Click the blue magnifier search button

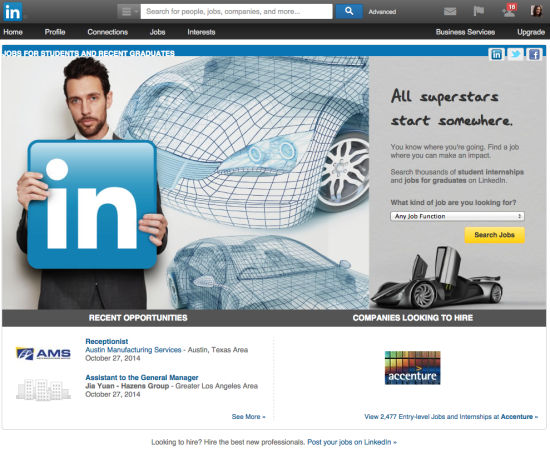click(349, 12)
